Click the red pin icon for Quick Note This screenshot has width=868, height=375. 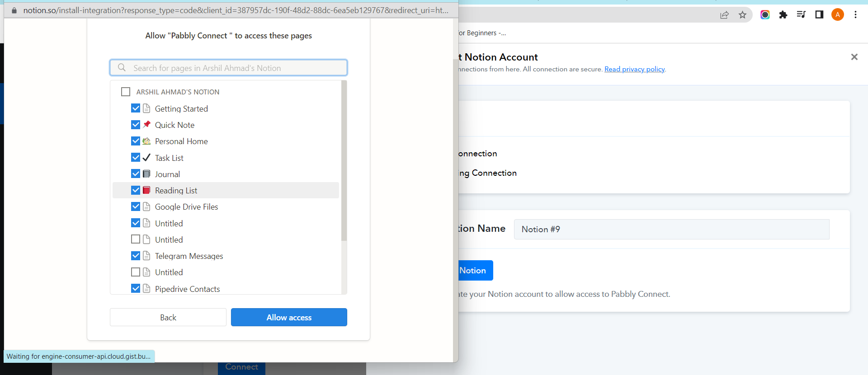pyautogui.click(x=146, y=125)
